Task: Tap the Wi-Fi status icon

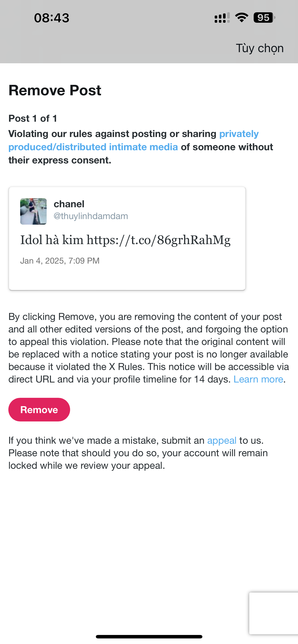Action: tap(241, 17)
